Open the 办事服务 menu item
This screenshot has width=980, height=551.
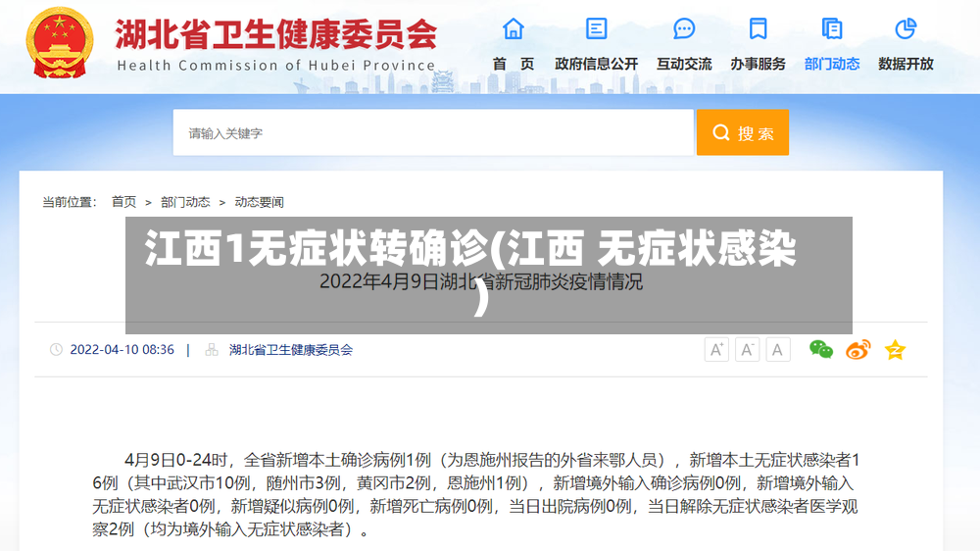pos(758,64)
